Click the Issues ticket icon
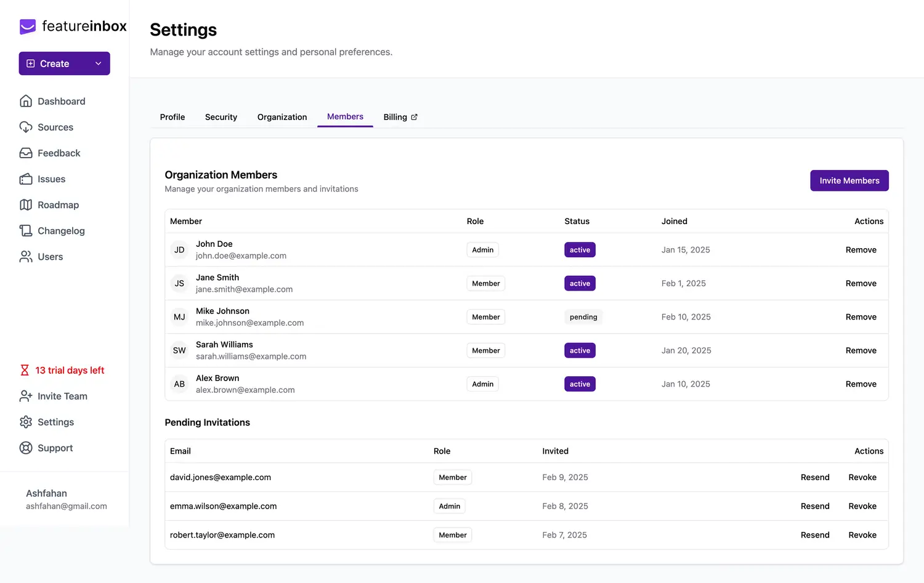Image resolution: width=924 pixels, height=583 pixels. click(x=26, y=179)
